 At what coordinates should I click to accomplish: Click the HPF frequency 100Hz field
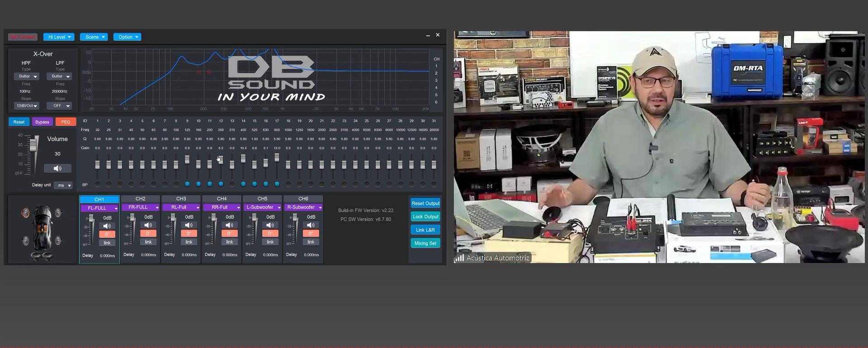coord(25,91)
